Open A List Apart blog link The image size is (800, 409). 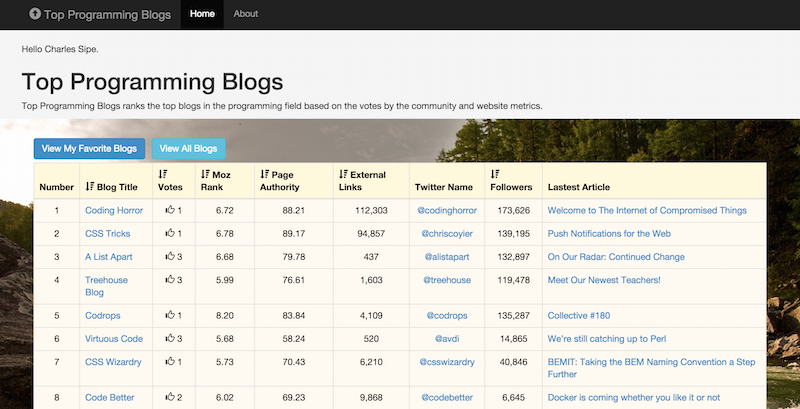coord(109,257)
